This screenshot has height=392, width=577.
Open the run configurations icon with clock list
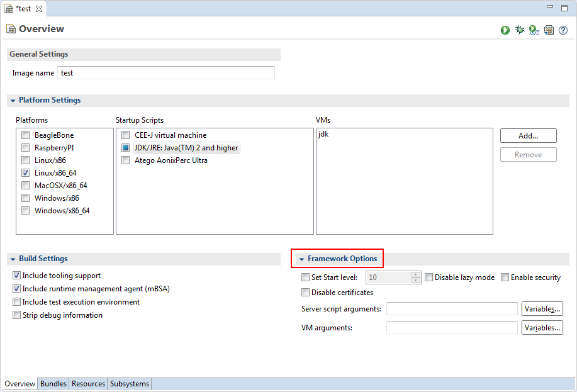pos(534,30)
